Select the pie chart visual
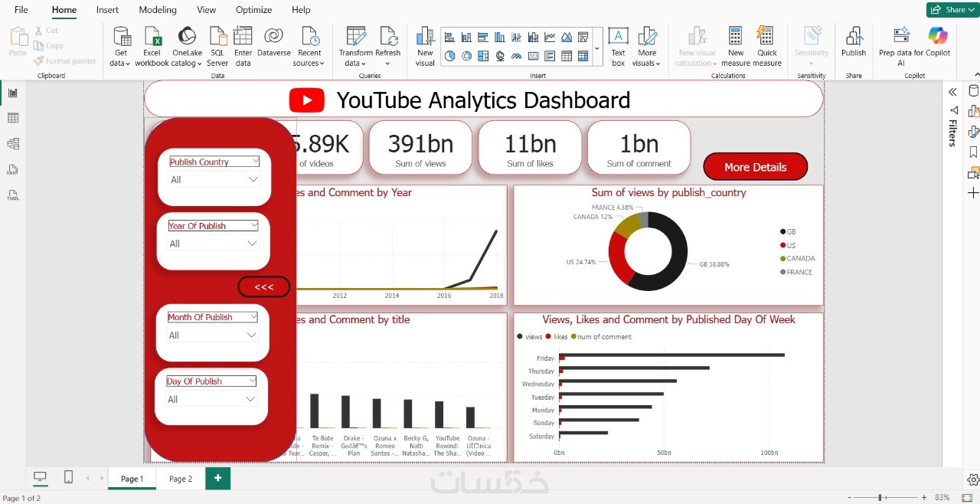 [x=449, y=56]
